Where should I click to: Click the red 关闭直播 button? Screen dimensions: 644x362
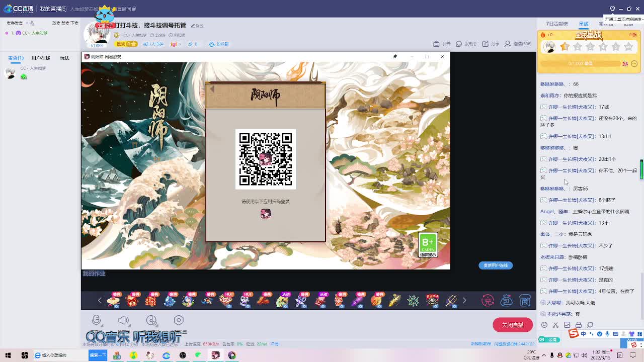pyautogui.click(x=513, y=325)
